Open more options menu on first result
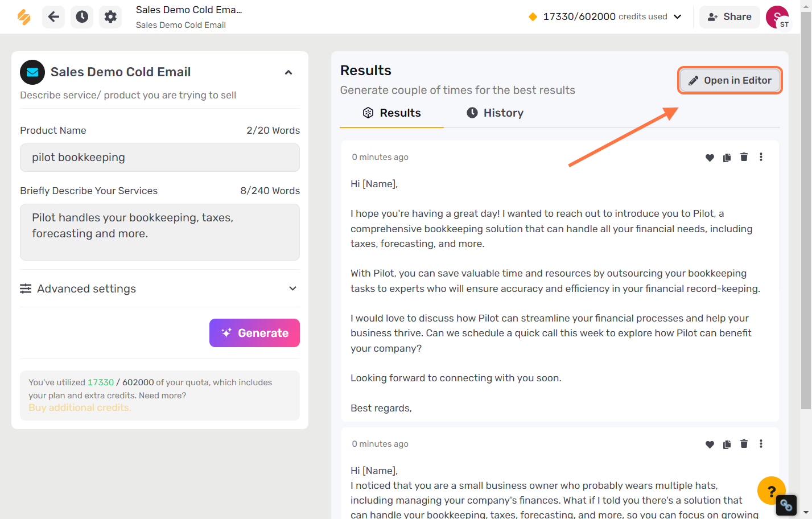 point(761,157)
